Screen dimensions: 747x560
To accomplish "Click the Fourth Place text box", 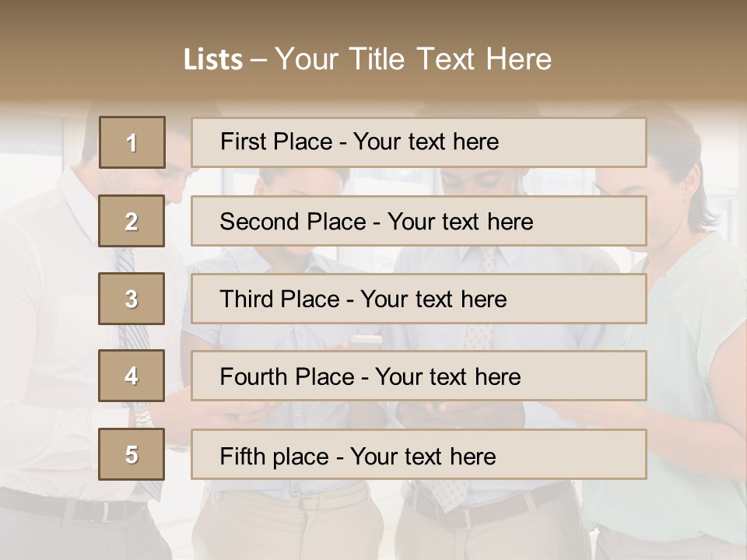I will click(419, 376).
